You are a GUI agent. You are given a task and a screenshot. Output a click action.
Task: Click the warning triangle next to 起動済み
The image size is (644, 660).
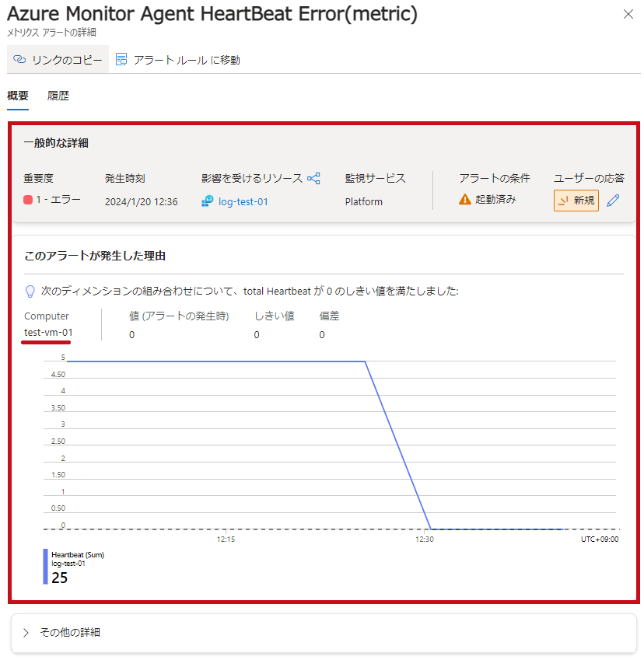coord(464,199)
